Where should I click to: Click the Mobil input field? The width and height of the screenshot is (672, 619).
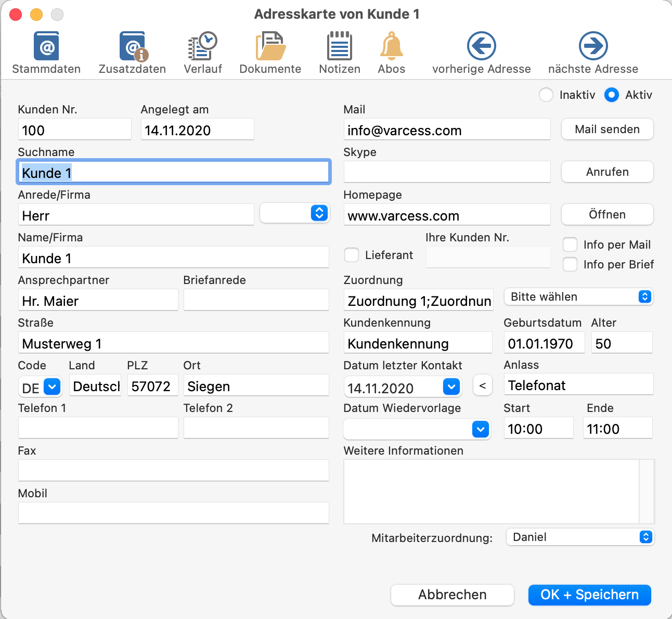(x=174, y=513)
